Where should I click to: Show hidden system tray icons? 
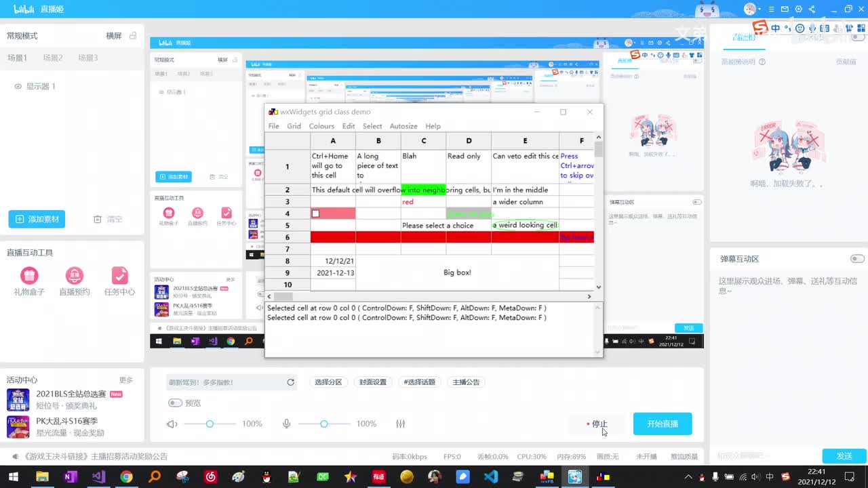click(690, 477)
